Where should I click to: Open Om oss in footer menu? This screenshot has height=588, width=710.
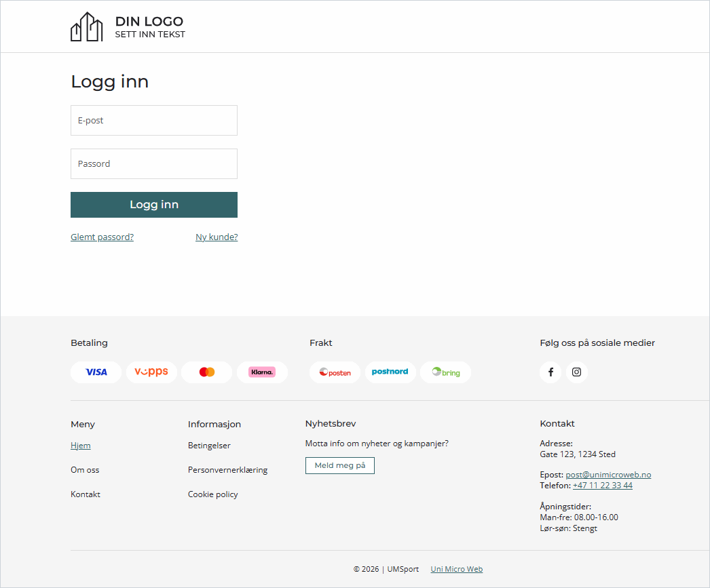(85, 470)
